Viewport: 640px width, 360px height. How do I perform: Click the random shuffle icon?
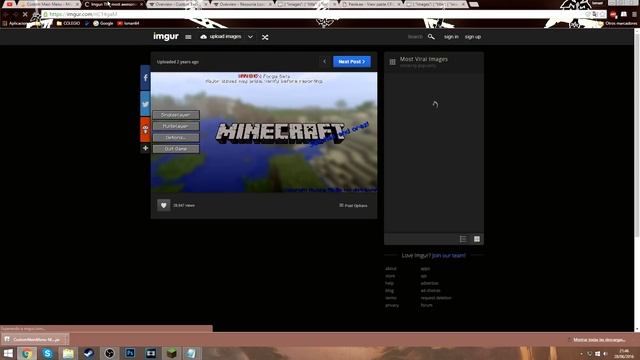[x=265, y=37]
